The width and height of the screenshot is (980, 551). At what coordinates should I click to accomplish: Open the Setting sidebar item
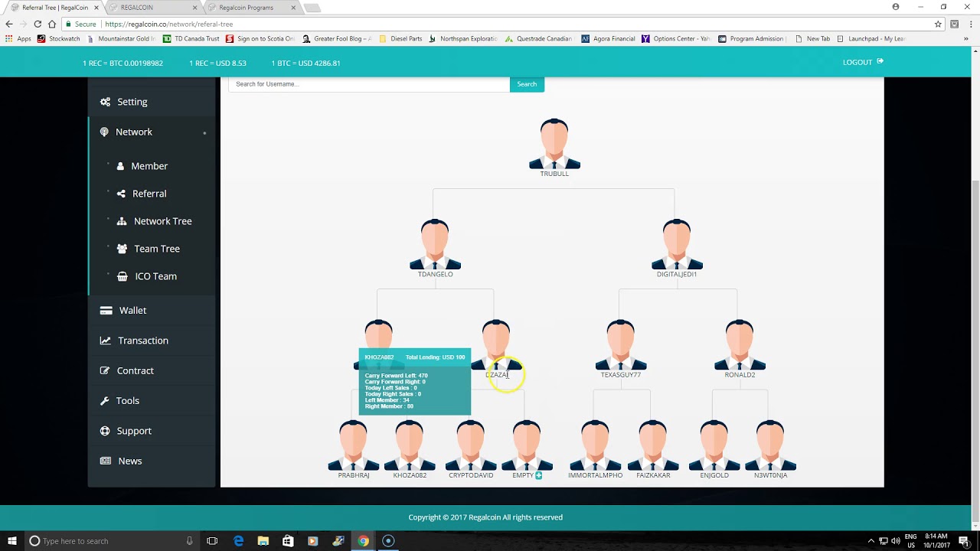point(152,102)
